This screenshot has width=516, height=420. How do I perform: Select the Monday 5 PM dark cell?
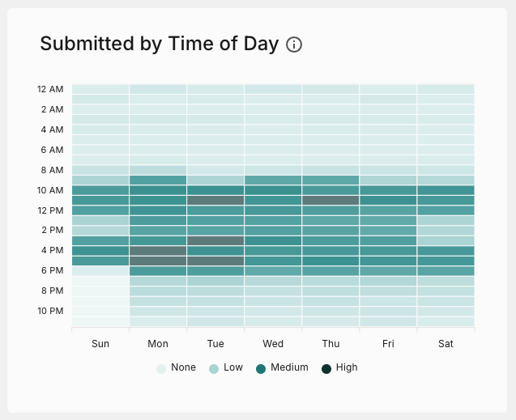158,261
